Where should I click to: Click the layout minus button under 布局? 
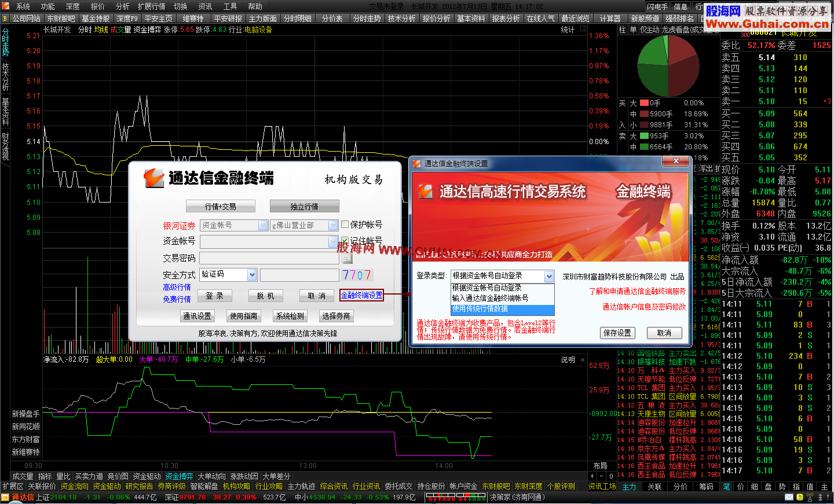601,476
